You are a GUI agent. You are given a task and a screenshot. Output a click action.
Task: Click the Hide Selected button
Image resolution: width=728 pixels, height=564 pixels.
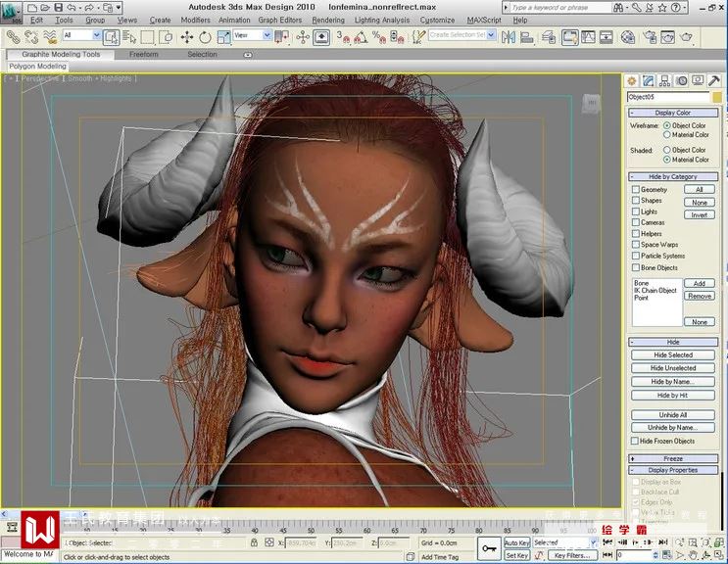coord(673,354)
